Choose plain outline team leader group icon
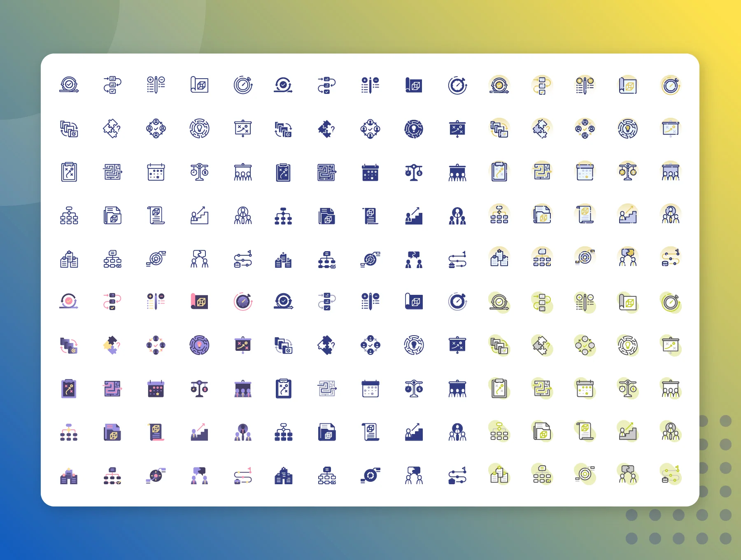741x560 pixels. click(x=243, y=215)
